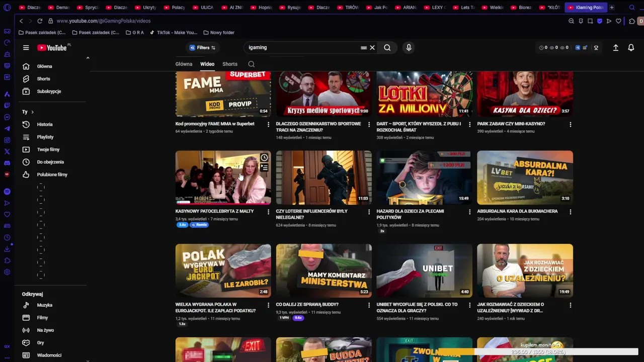Play the ABSURDALNA KARA LVBET thumbnail
Viewport: 644px width, 362px height.
coord(525,177)
